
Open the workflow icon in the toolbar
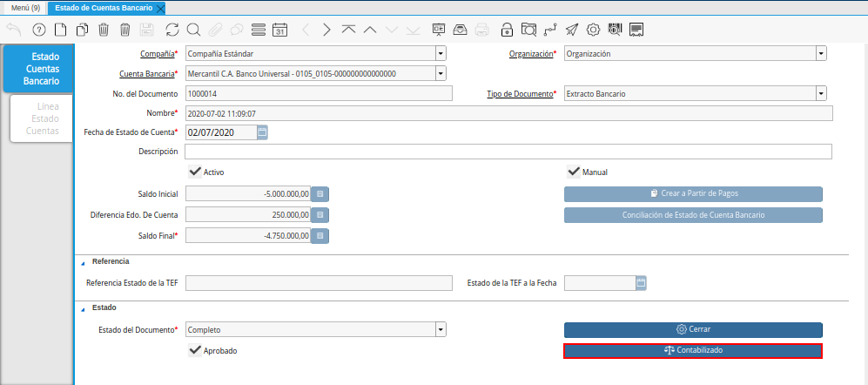tap(550, 30)
